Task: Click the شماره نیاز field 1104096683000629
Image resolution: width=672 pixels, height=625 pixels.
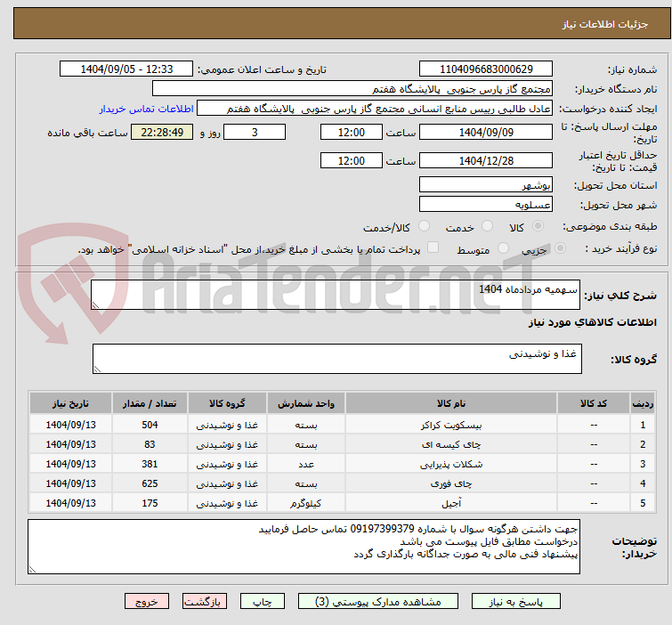Action: 486,69
